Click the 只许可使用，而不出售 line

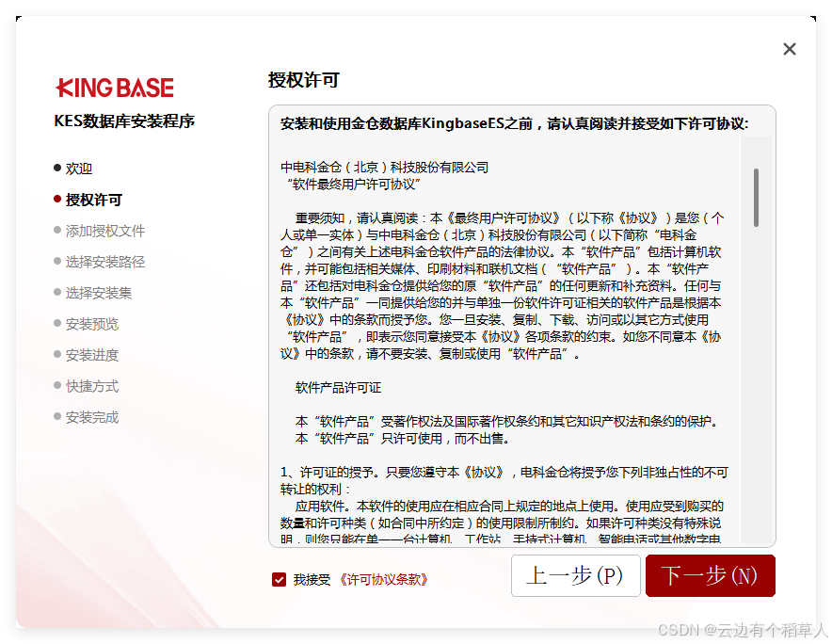click(402, 439)
